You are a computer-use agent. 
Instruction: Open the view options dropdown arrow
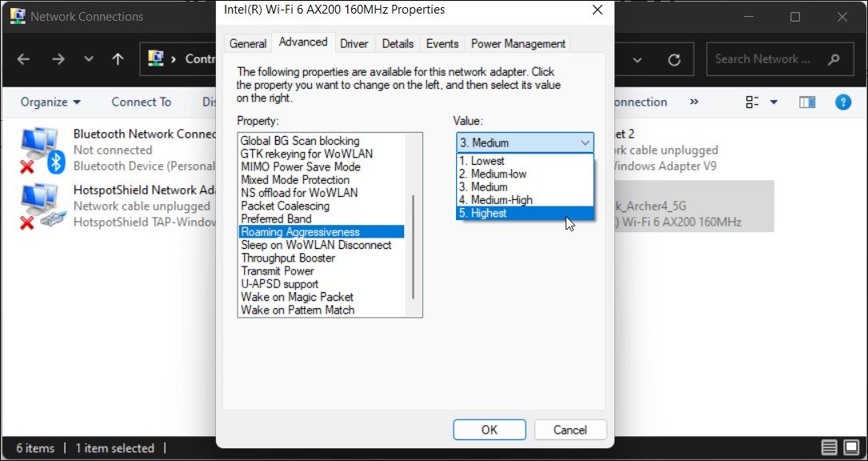[774, 102]
